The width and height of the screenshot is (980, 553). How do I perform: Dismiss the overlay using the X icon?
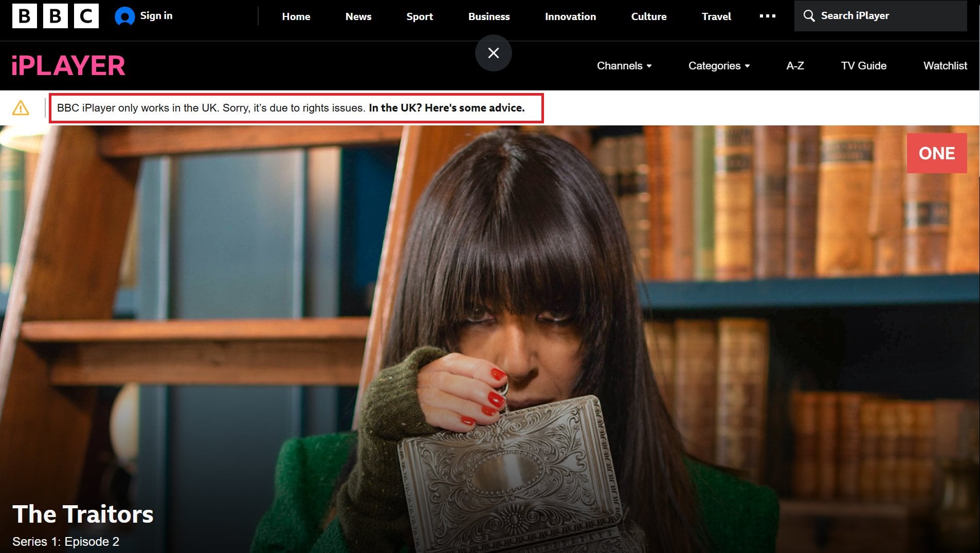(x=493, y=52)
